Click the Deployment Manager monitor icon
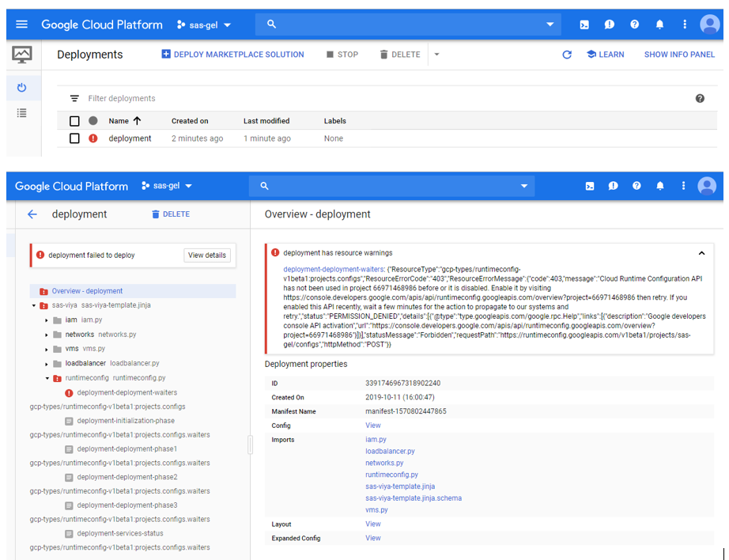Viewport: 729px width, 560px height. point(22,55)
